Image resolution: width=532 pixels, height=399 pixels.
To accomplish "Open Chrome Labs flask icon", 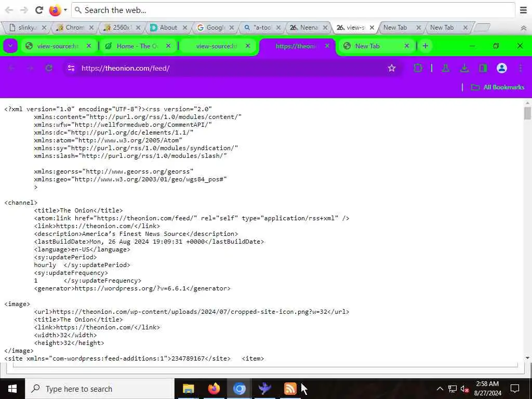I will click(x=445, y=68).
